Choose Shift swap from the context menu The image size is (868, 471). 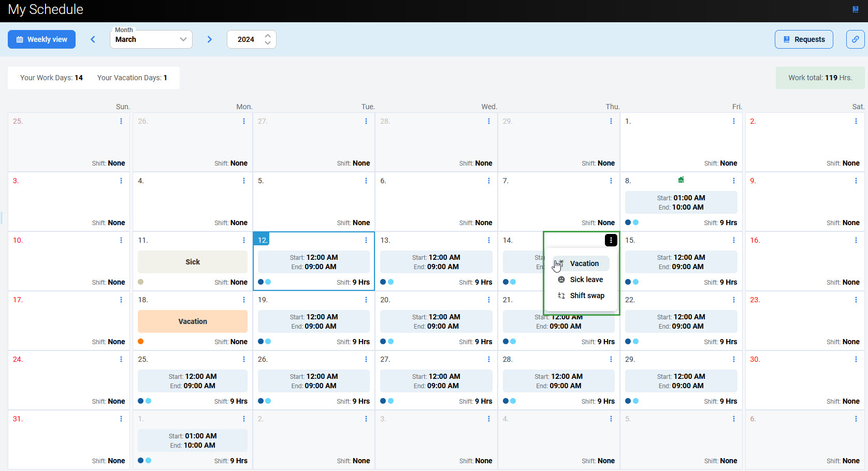(x=587, y=296)
